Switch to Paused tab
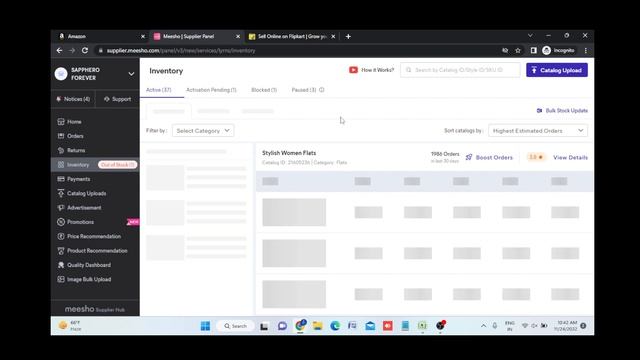This screenshot has height=360, width=640. [x=304, y=90]
